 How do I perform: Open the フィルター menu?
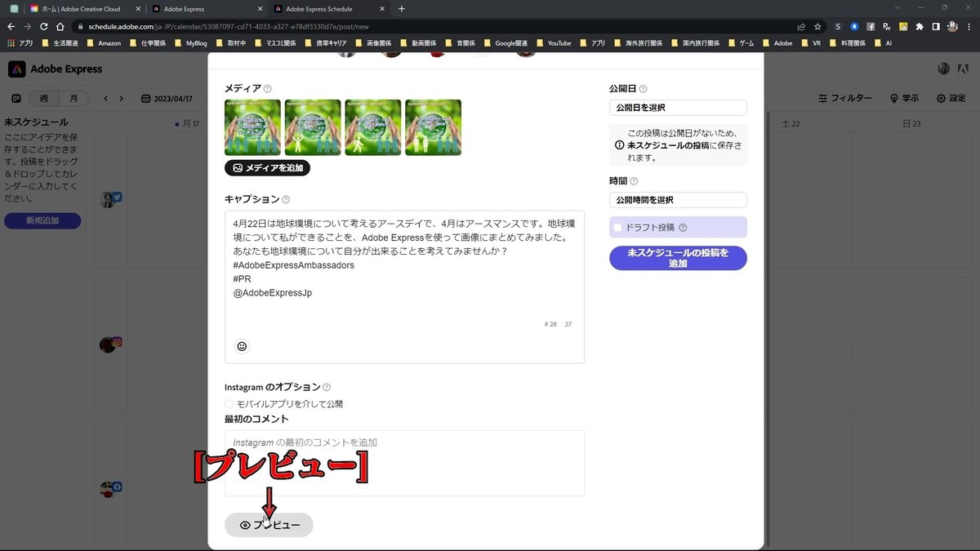click(x=845, y=98)
